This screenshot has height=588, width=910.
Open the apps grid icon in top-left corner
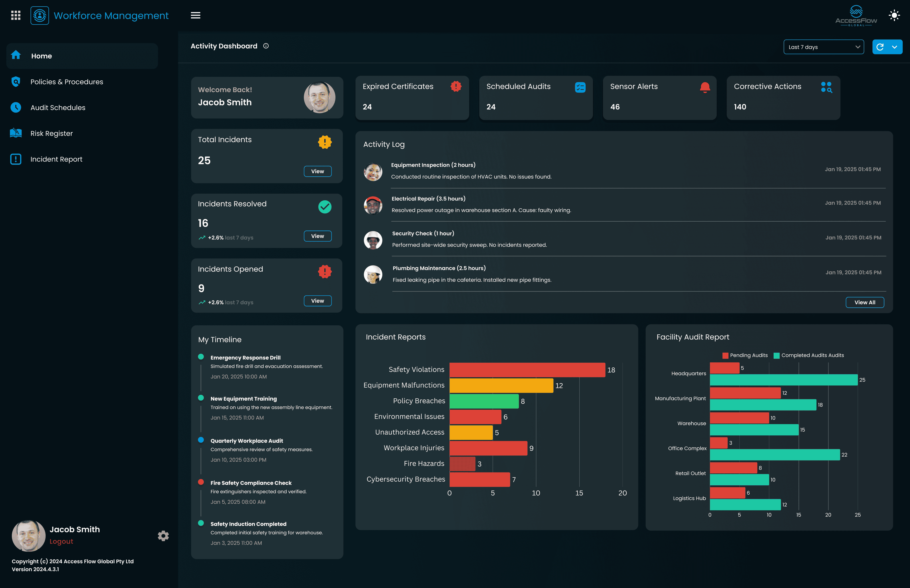pos(16,15)
